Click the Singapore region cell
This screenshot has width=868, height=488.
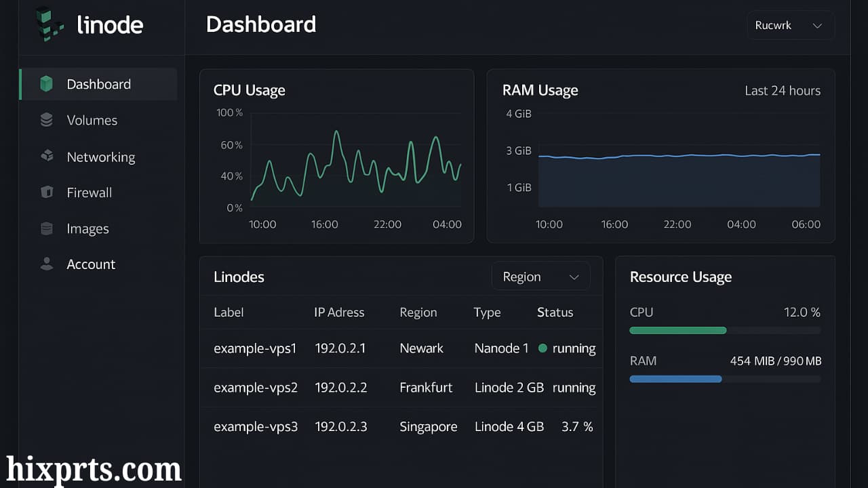429,427
